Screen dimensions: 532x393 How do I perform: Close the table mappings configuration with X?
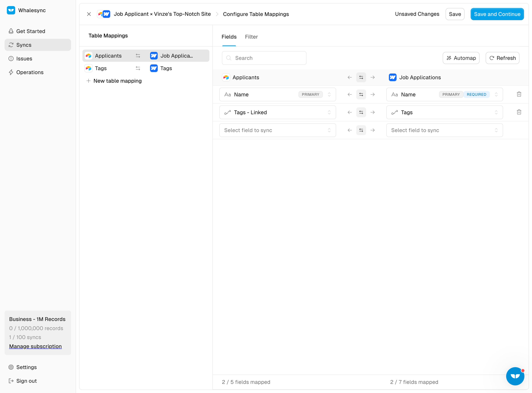[89, 14]
